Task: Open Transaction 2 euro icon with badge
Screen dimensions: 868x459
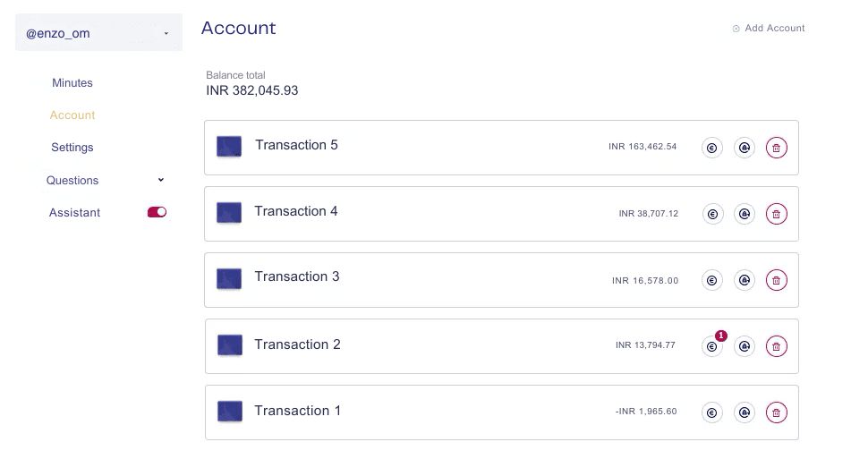Action: (x=712, y=346)
